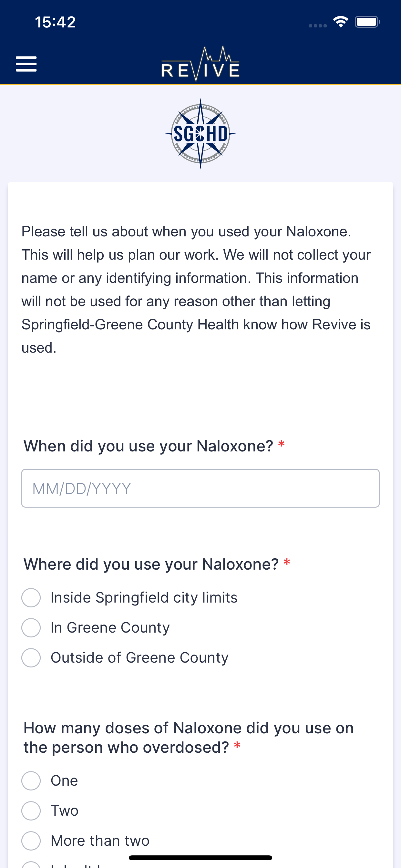Tap the battery status icon
Viewport: 401px width, 868px height.
[368, 22]
